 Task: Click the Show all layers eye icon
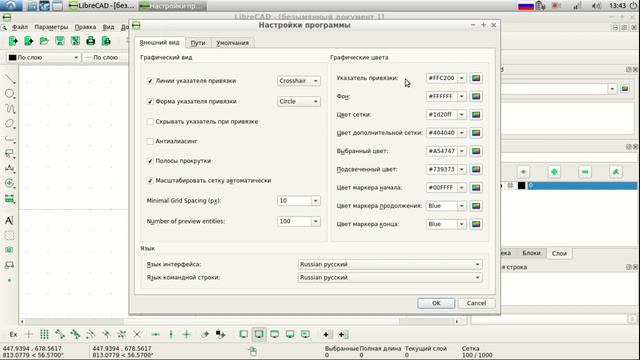(x=523, y=172)
